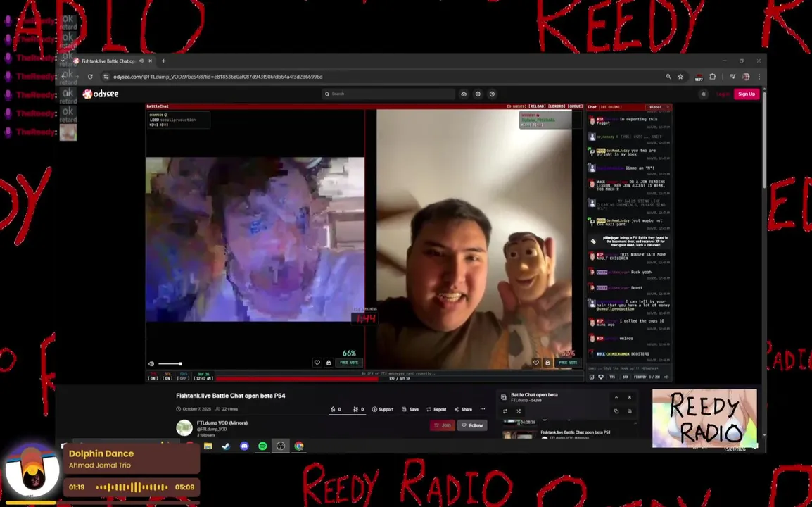Open the Odysee help icon
Viewport: 812px width, 507px height.
(x=492, y=94)
